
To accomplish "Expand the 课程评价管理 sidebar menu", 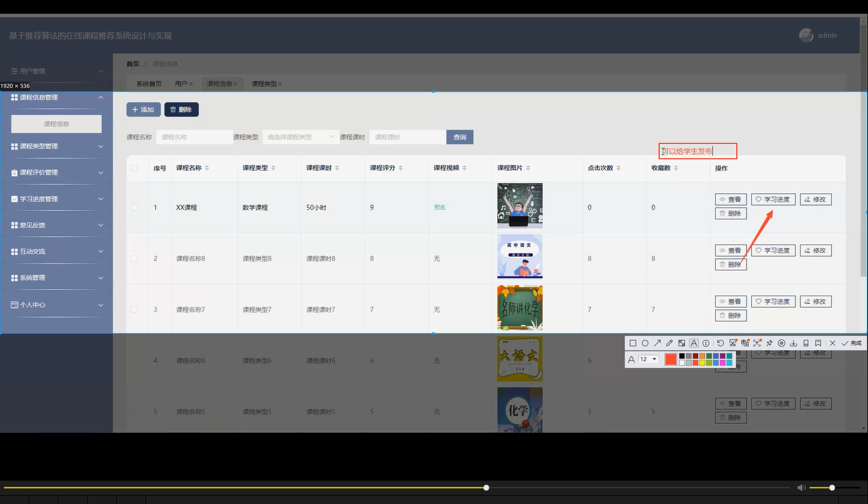I will [57, 172].
